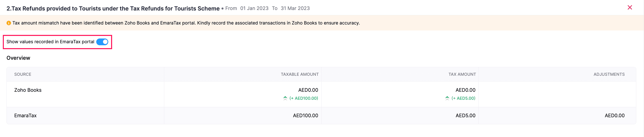The height and width of the screenshot is (137, 644).
Task: Toggle Show values recorded in EmaraTax portal
Action: [102, 42]
